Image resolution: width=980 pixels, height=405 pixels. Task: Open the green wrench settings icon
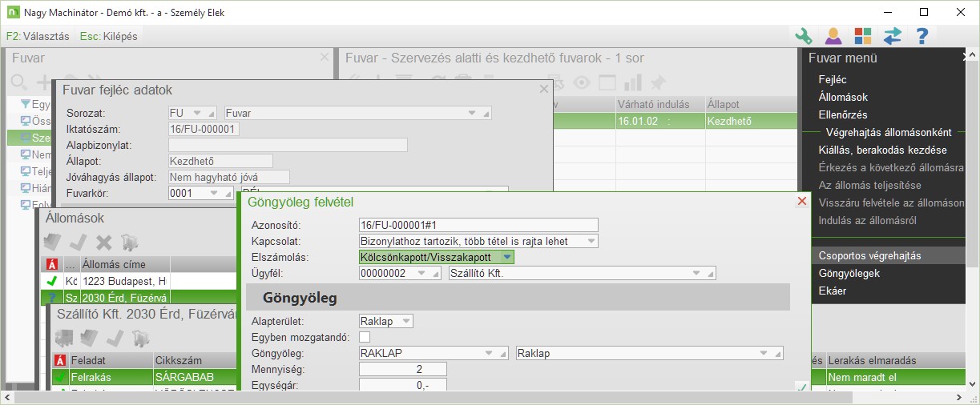click(804, 36)
